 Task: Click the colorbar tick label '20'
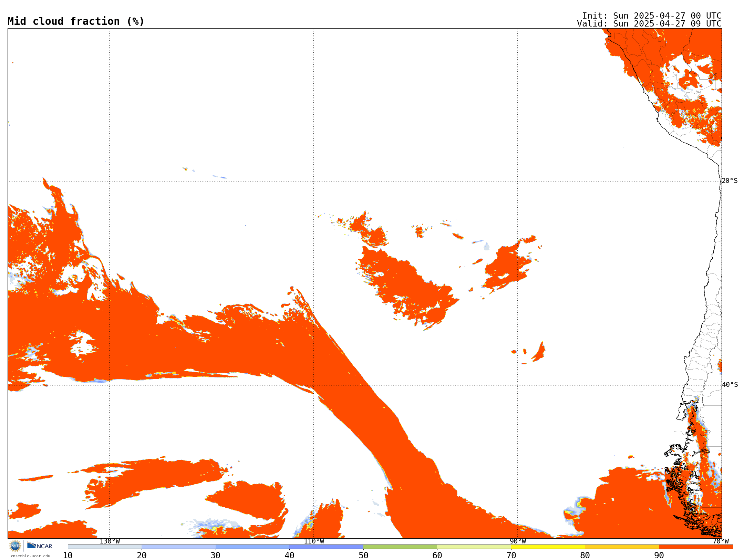[x=142, y=556]
